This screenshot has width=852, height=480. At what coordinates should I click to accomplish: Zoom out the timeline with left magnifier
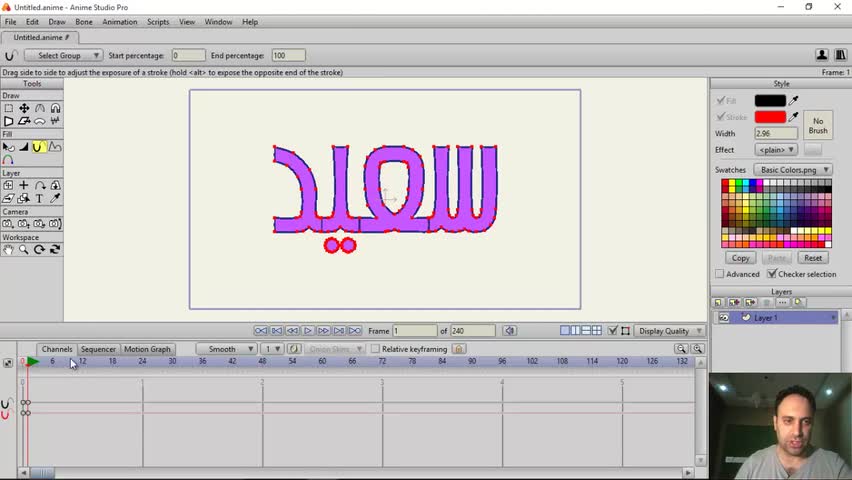click(681, 349)
